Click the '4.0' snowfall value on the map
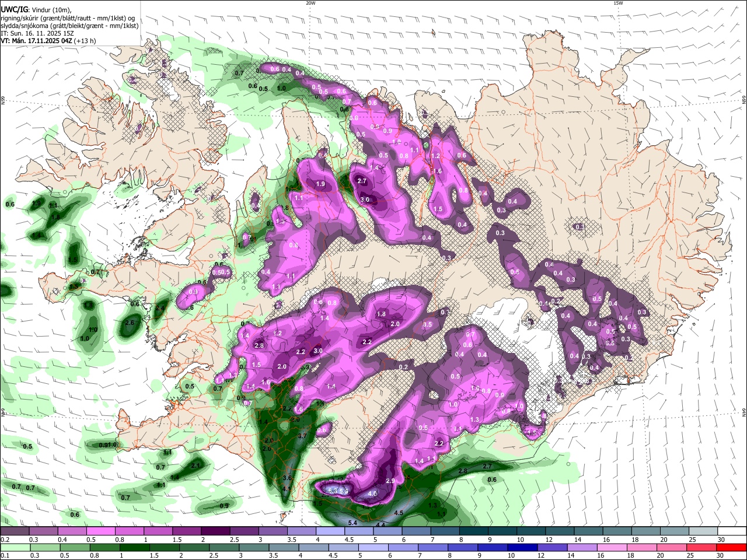Viewport: 747px width, 560px height. point(372,494)
